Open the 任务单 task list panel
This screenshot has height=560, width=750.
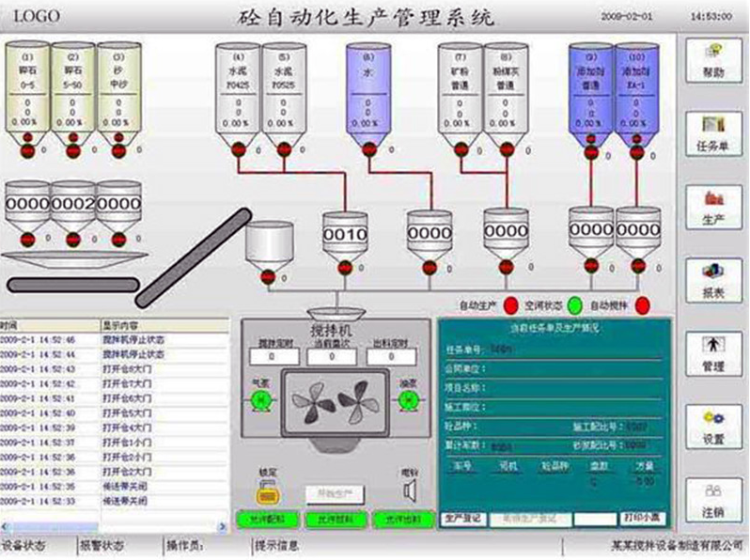click(713, 133)
